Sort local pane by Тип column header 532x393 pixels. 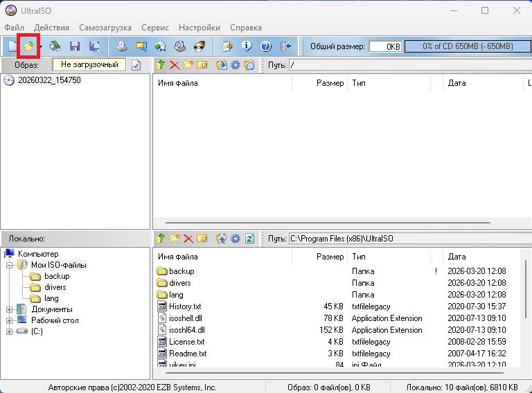point(389,257)
